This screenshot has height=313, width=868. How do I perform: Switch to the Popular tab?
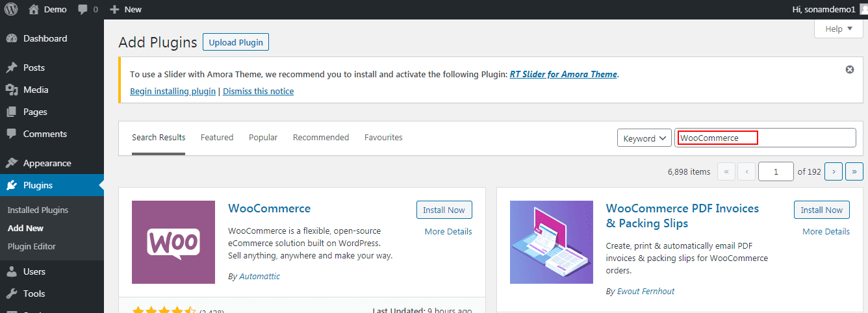click(x=263, y=138)
